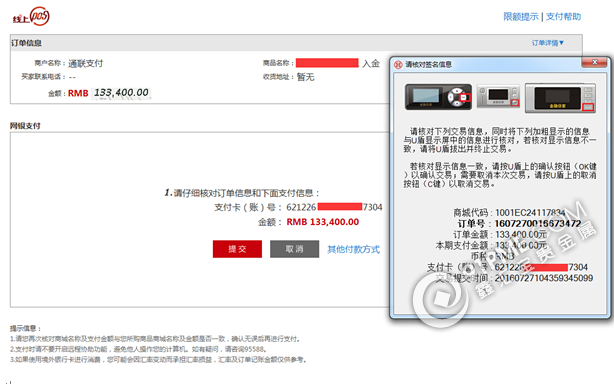
Task: Click the gray 取消 cancel button
Action: (x=294, y=249)
